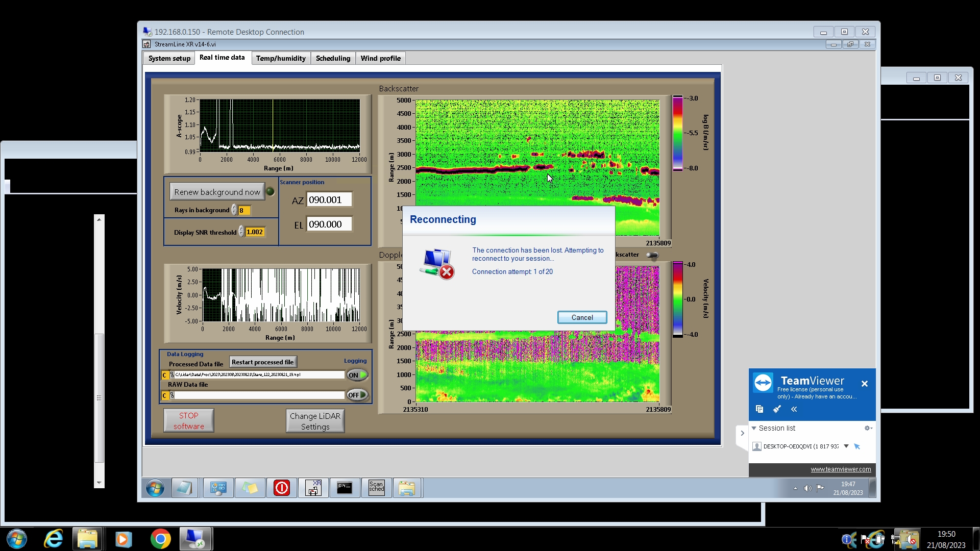Follow the www.teamviewer.com link
Viewport: 980px width, 551px height.
coord(841,469)
